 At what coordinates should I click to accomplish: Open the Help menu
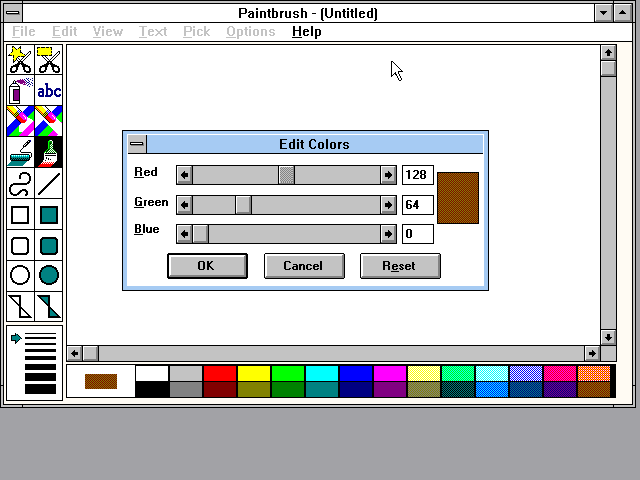coord(306,31)
